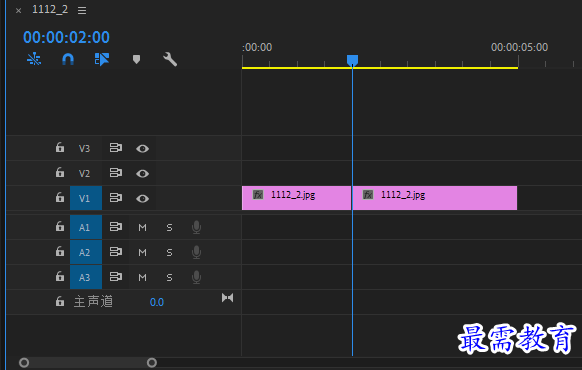Screen dimensions: 582x370
Task: Toggle insert sequence as nest option
Action: [34, 59]
